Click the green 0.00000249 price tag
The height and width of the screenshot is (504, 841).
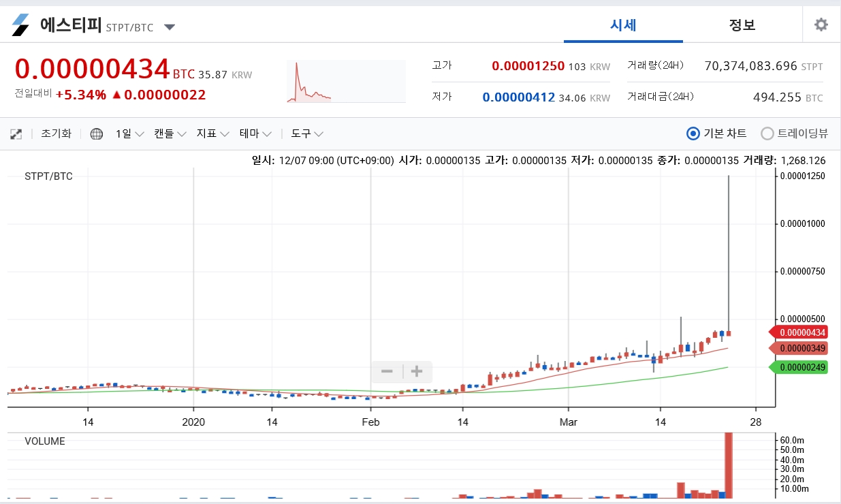point(798,368)
